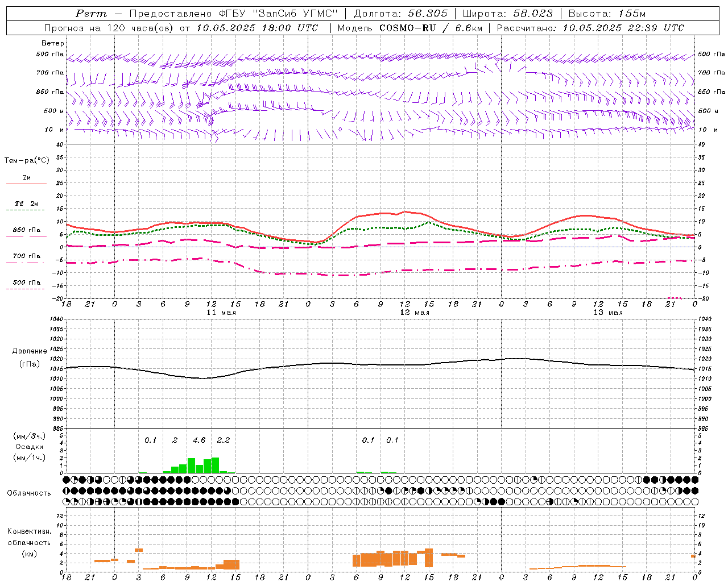The width and height of the screenshot is (728, 582).
Task: Click the '(гПа)' pressure unit label
Action: [x=30, y=364]
